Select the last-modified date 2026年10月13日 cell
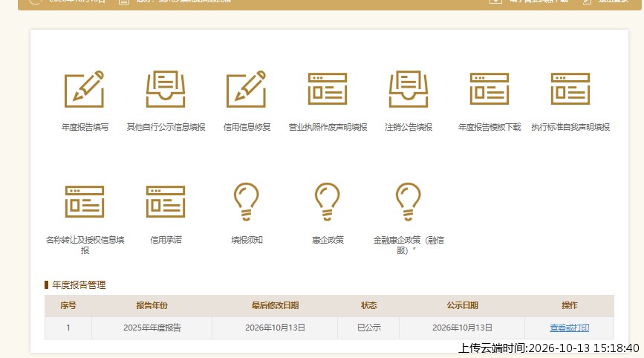Viewport: 644px width, 358px height. click(275, 328)
